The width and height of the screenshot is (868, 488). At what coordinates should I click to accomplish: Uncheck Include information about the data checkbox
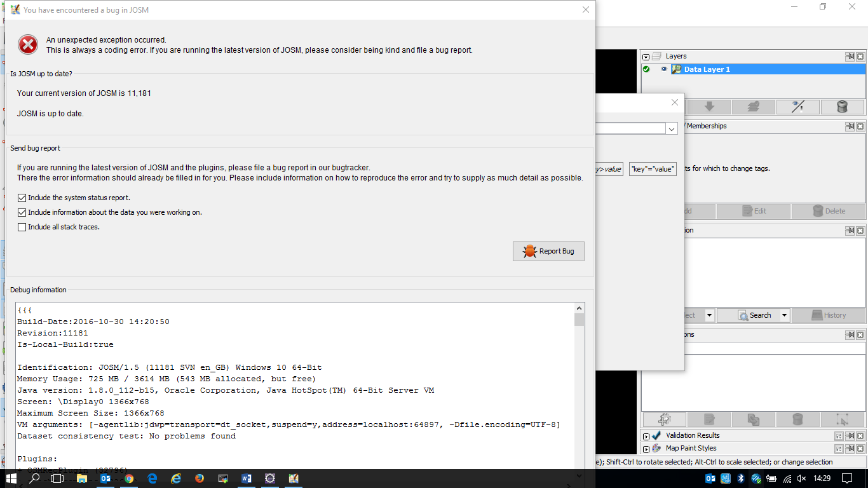[22, 212]
